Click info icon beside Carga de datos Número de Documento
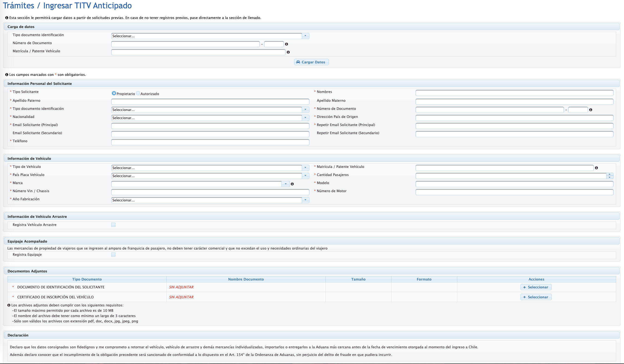The width and height of the screenshot is (624, 364). (287, 44)
